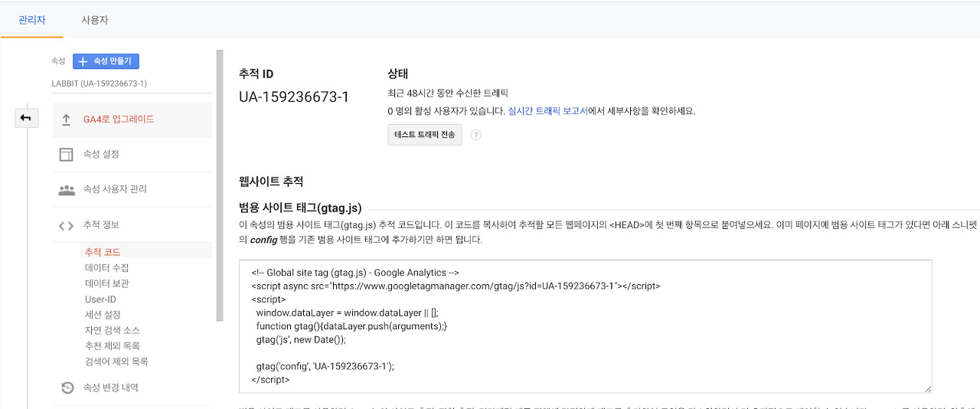Click the property user management people icon

pos(67,189)
